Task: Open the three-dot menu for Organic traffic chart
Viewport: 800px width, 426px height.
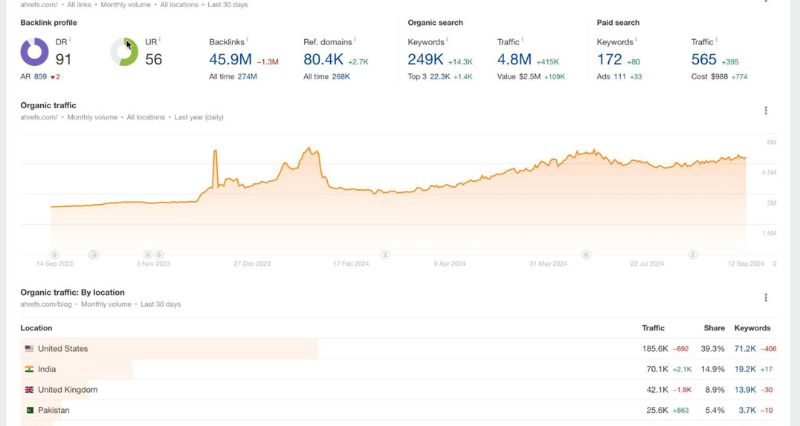Action: (x=765, y=110)
